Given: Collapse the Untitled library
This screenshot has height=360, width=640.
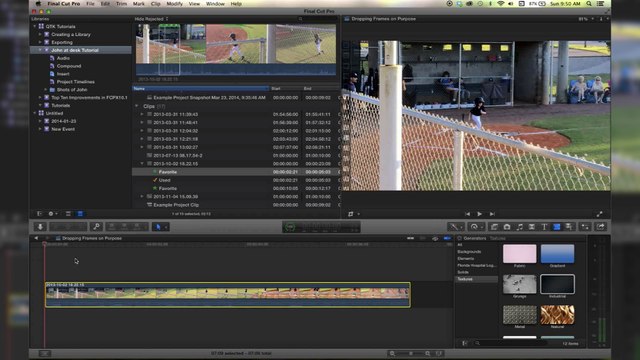Looking at the screenshot, I should pos(35,113).
